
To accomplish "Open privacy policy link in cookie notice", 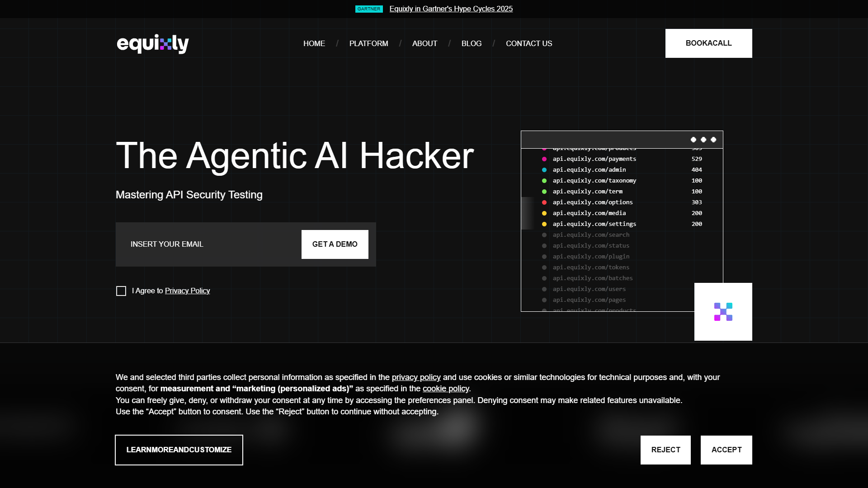I will pyautogui.click(x=416, y=377).
